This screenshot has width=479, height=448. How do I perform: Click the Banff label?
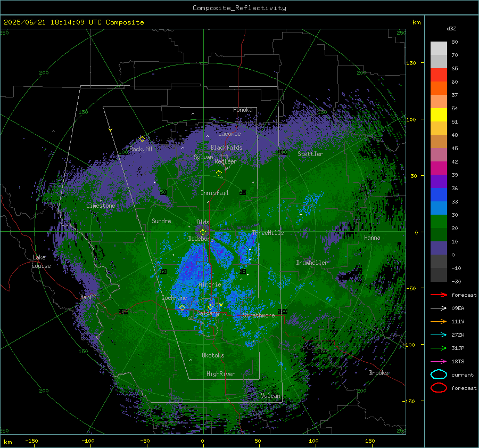[88, 297]
